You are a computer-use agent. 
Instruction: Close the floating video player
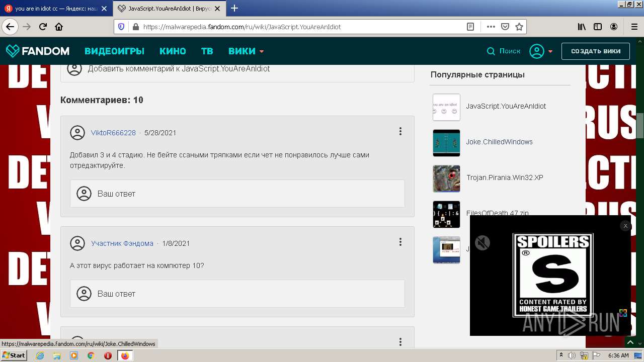click(x=625, y=226)
